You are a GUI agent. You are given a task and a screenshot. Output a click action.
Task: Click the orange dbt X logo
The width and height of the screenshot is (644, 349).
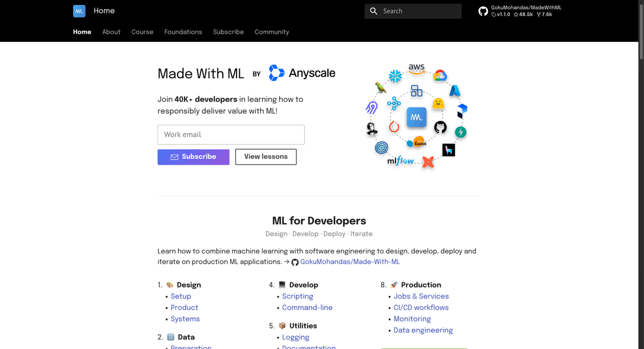[x=428, y=162]
